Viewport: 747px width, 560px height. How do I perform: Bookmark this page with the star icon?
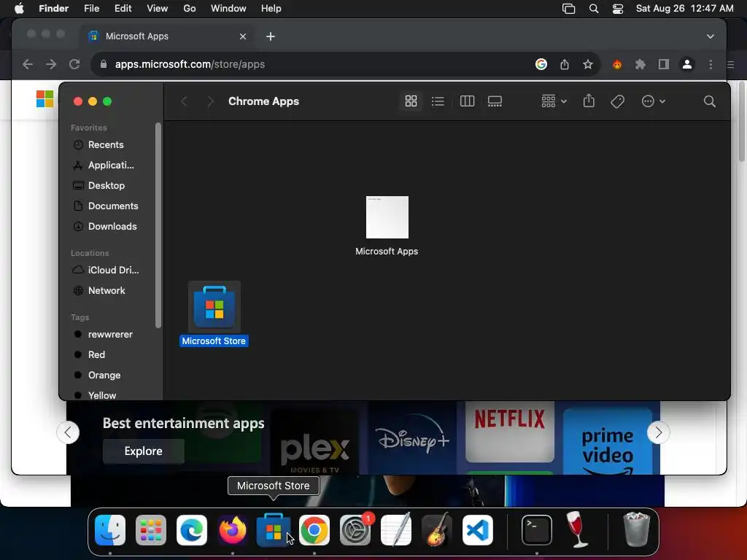(x=588, y=64)
